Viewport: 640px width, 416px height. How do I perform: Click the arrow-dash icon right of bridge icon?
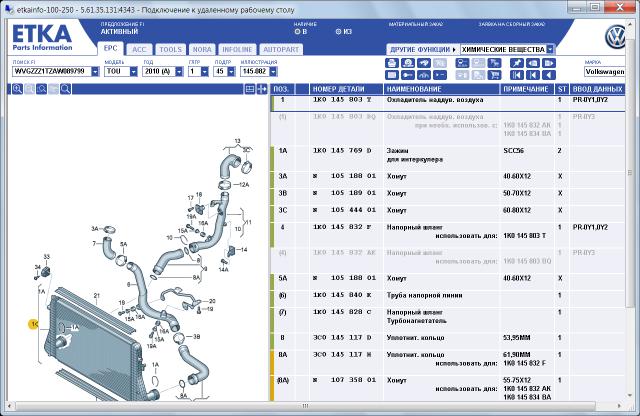[440, 75]
